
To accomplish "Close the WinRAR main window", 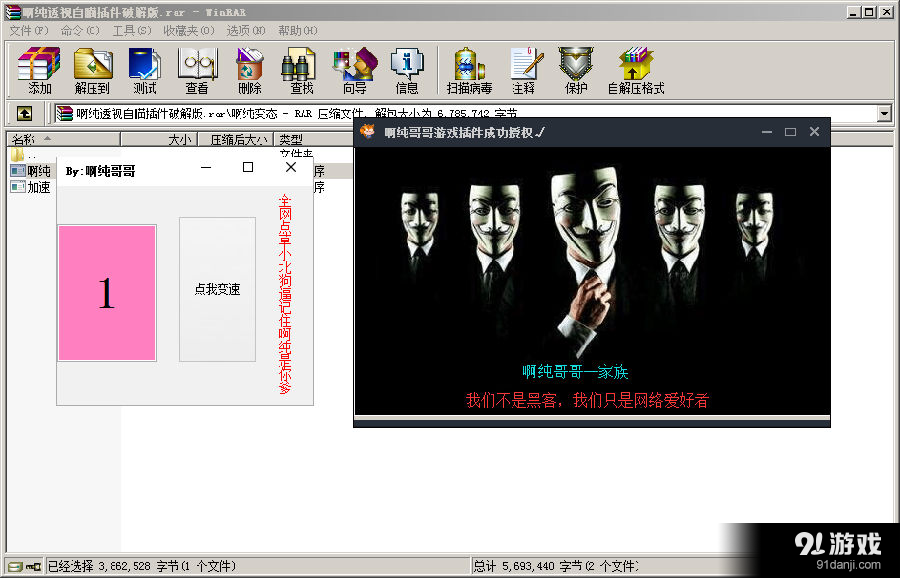I will point(886,12).
